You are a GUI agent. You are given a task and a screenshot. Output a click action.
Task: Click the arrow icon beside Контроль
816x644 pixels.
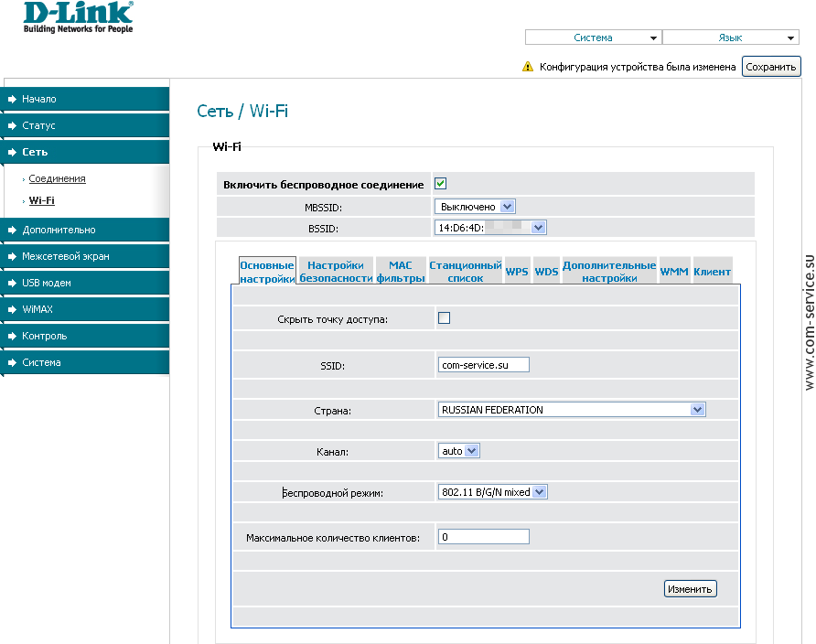13,336
